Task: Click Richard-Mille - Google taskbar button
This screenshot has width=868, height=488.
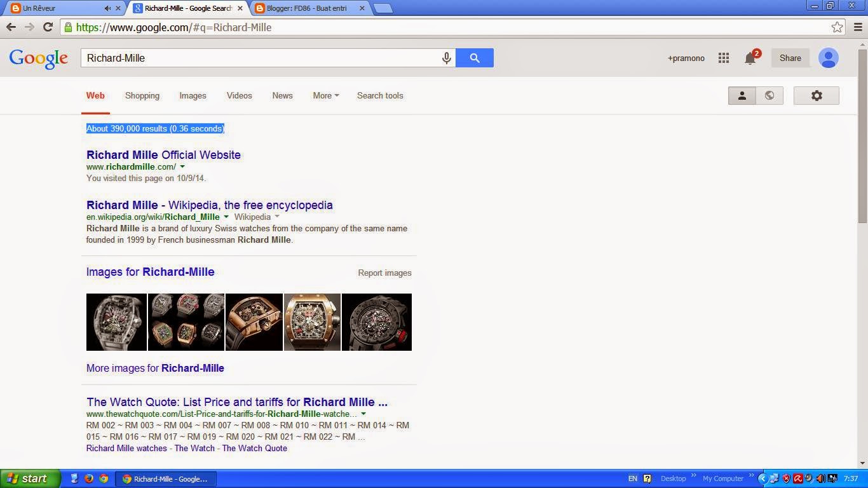Action: [165, 478]
